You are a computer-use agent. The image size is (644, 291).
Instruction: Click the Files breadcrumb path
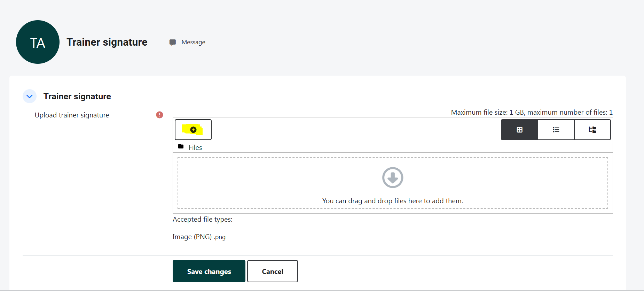(x=195, y=147)
